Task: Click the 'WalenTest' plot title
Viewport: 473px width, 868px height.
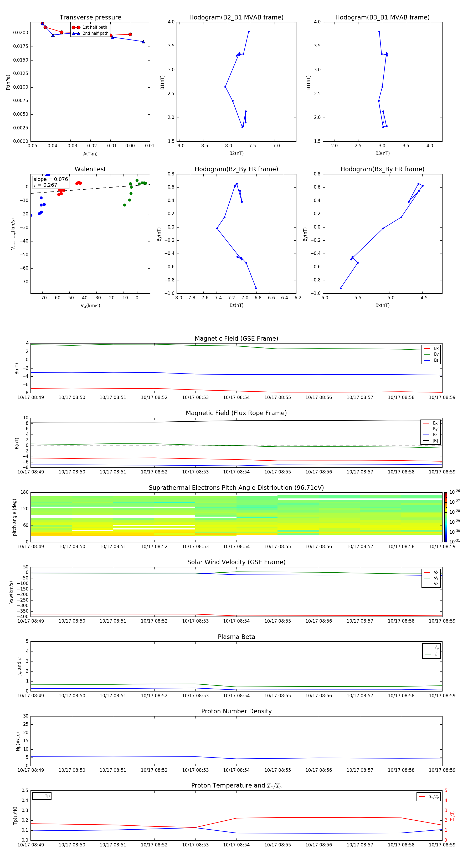Action: point(90,169)
